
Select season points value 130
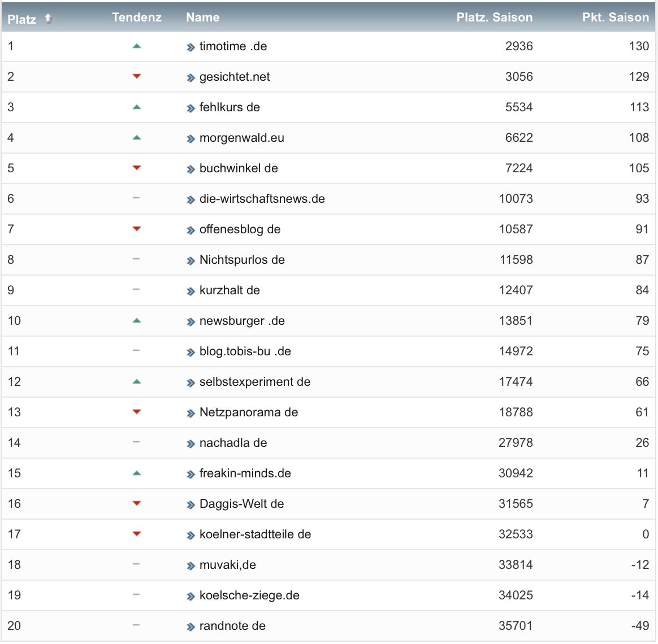(639, 46)
